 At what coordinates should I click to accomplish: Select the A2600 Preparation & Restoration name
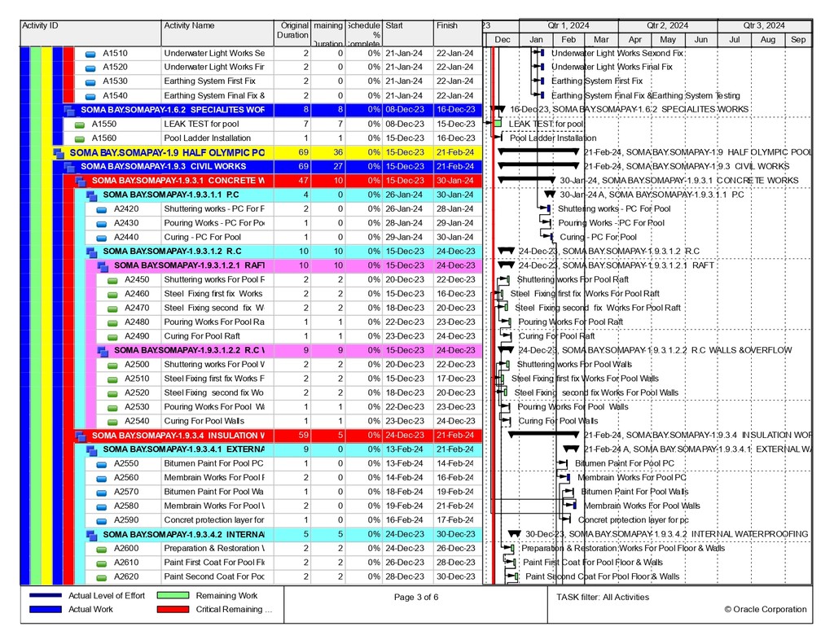(x=214, y=549)
